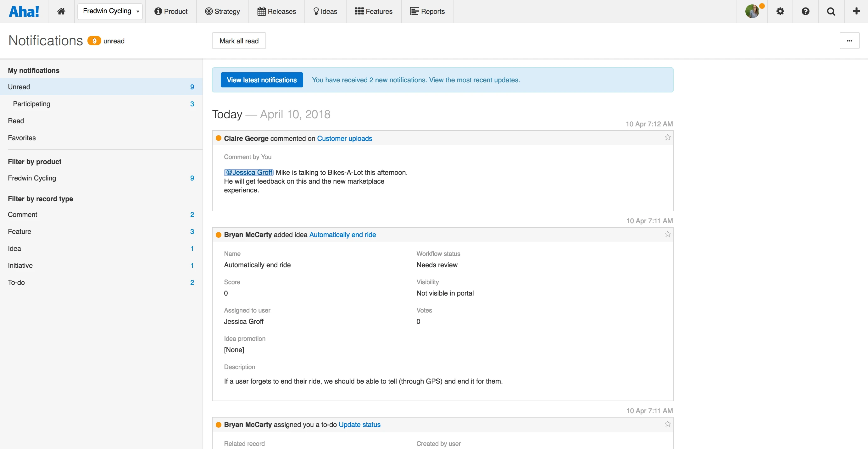
Task: Click View latest notifications button
Action: pyautogui.click(x=261, y=80)
